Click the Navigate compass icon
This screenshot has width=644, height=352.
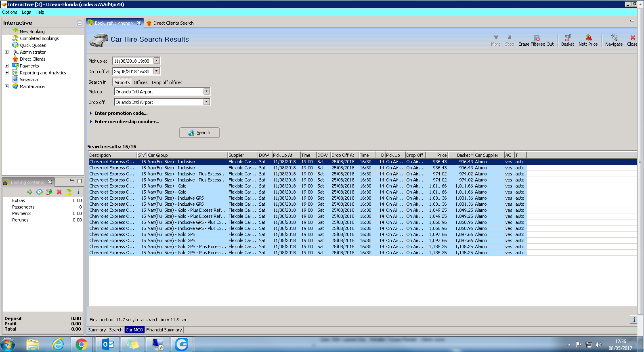(614, 40)
